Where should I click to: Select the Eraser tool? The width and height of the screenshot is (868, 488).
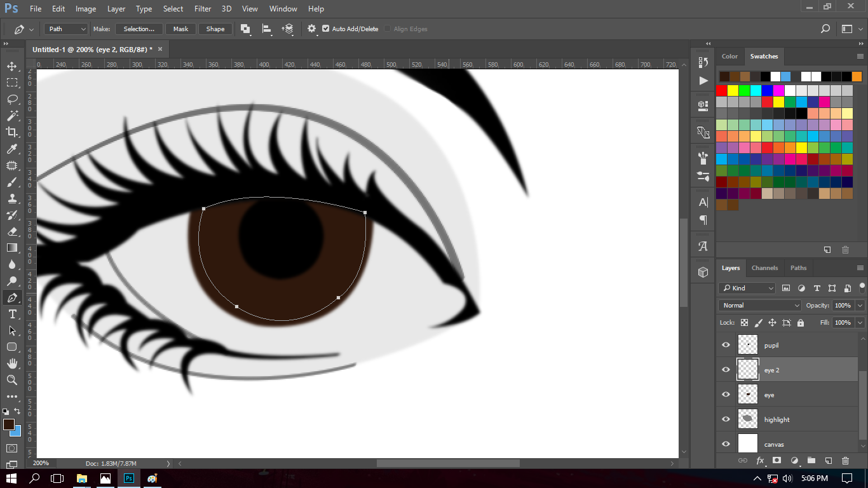point(12,231)
